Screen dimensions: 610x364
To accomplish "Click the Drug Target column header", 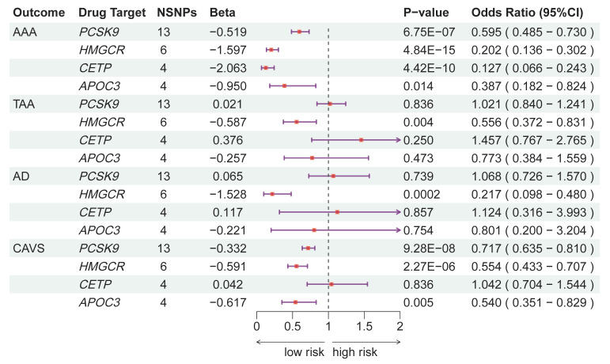I will 111,14.
